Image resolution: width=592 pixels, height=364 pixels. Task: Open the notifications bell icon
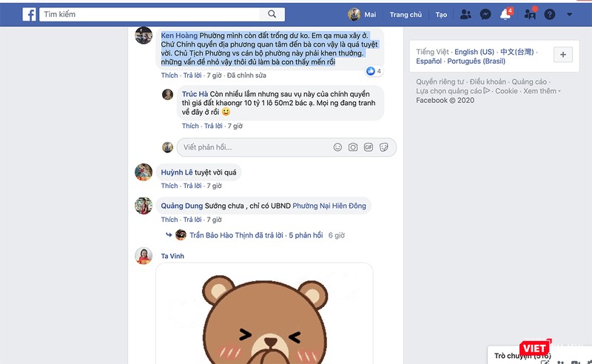coord(505,14)
